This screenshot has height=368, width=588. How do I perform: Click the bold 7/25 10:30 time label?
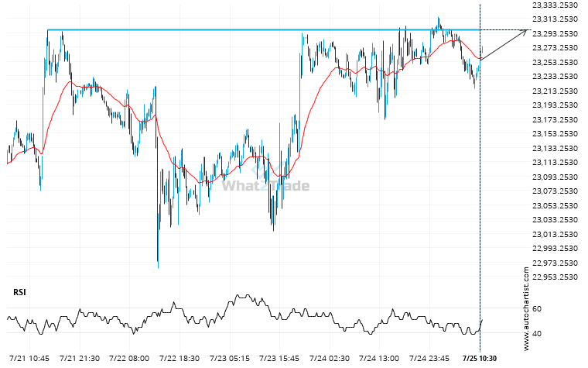480,359
